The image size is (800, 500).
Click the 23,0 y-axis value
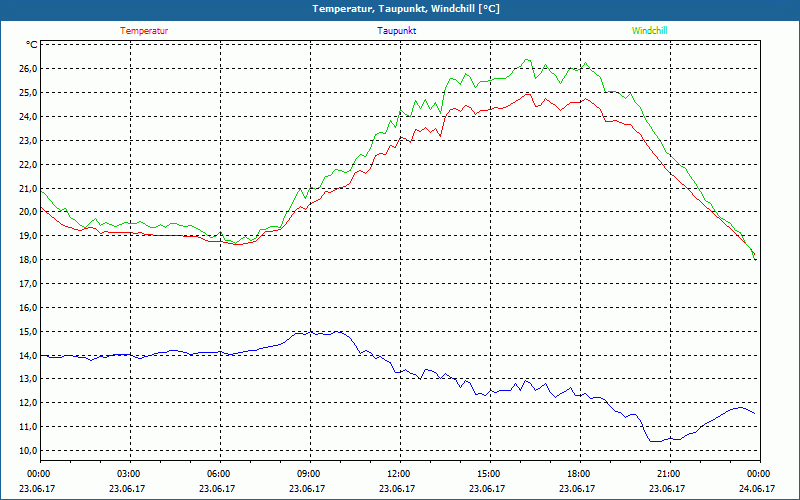tap(29, 141)
